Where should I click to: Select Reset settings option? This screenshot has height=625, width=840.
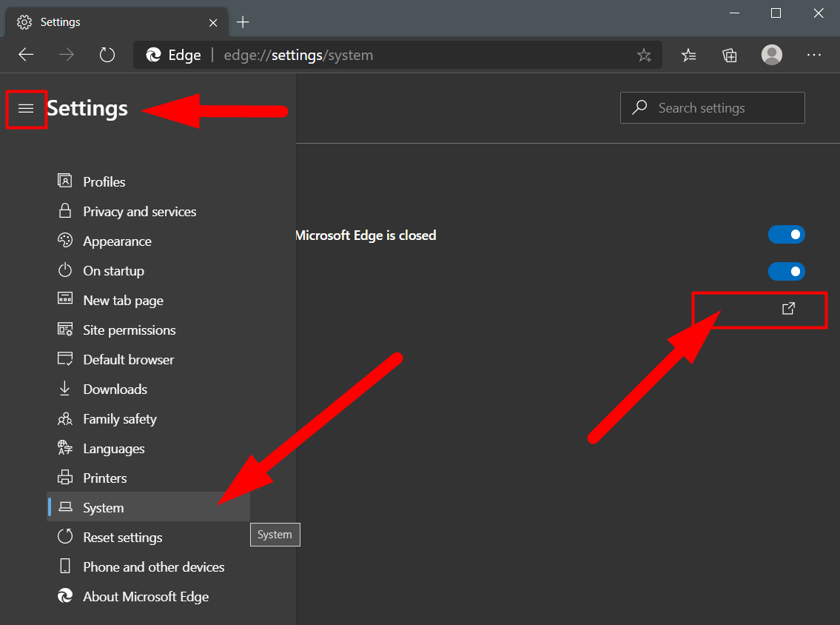122,538
